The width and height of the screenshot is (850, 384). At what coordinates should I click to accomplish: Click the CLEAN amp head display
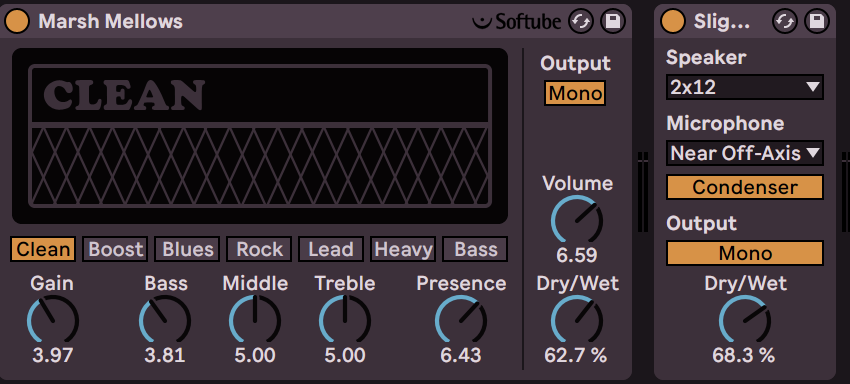coord(260,136)
